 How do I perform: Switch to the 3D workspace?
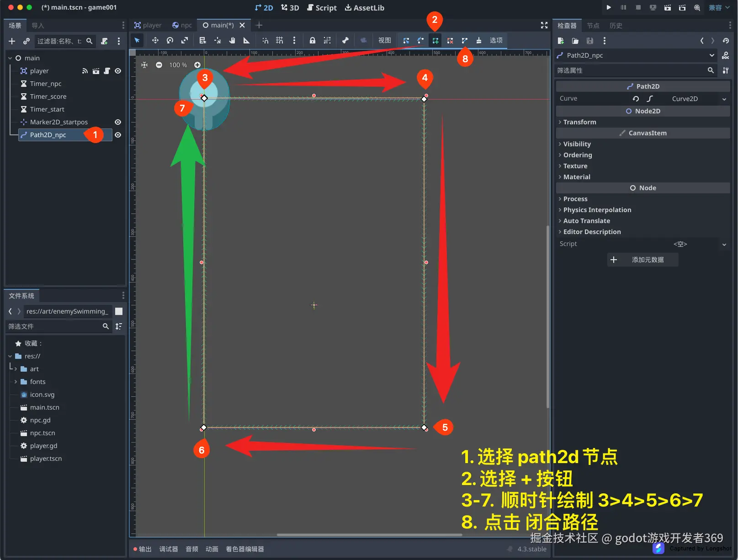[290, 8]
